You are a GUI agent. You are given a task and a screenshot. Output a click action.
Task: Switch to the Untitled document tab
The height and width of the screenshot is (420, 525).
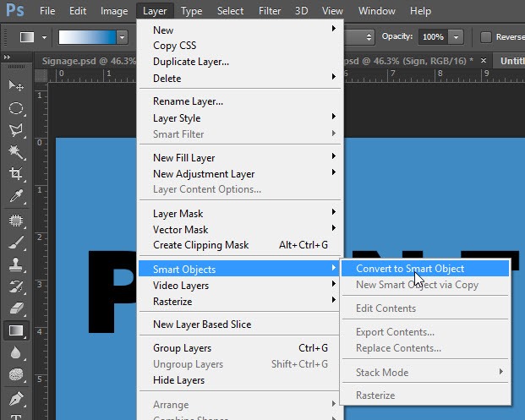(512, 61)
